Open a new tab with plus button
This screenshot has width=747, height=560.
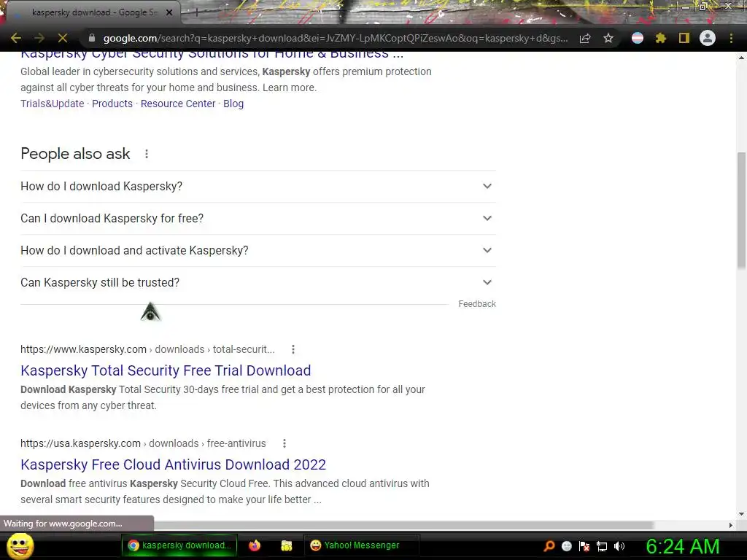196,13
